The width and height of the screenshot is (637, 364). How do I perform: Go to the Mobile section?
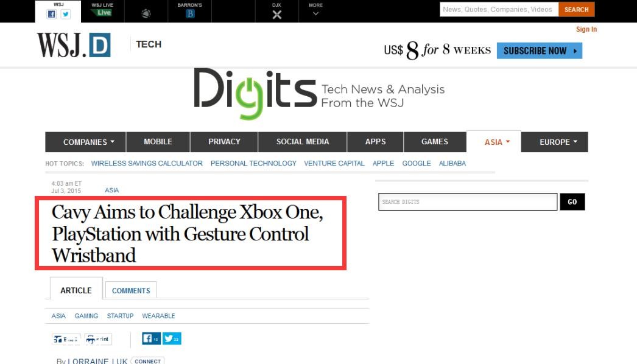(158, 142)
